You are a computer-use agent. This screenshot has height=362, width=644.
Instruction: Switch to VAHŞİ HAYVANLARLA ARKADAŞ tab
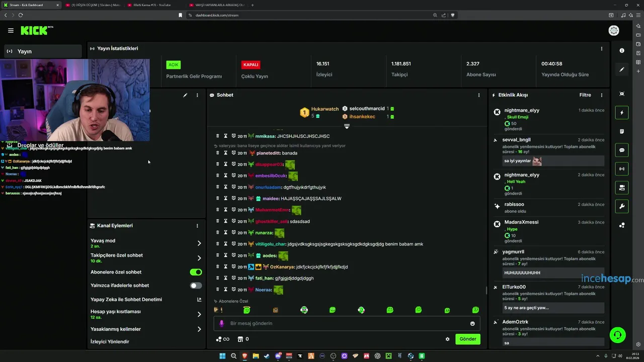pyautogui.click(x=216, y=5)
